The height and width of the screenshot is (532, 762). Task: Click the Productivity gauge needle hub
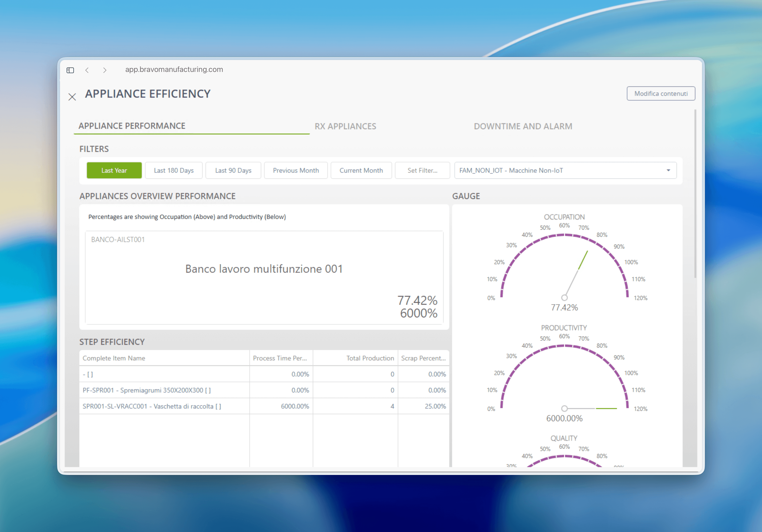point(564,408)
